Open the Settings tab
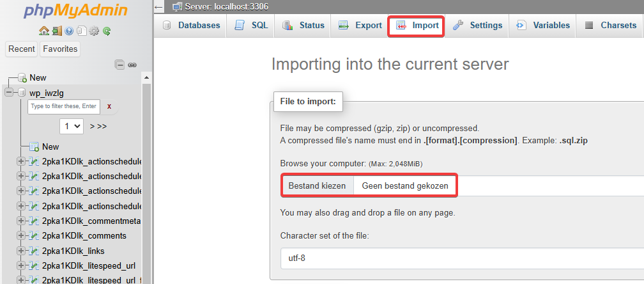This screenshot has height=284, width=644. pos(477,26)
